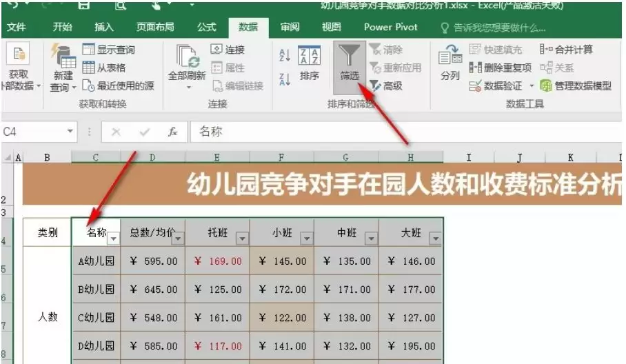Sort descending with the Z-A icon
Image resolution: width=626 pixels, height=364 pixels.
click(x=285, y=79)
